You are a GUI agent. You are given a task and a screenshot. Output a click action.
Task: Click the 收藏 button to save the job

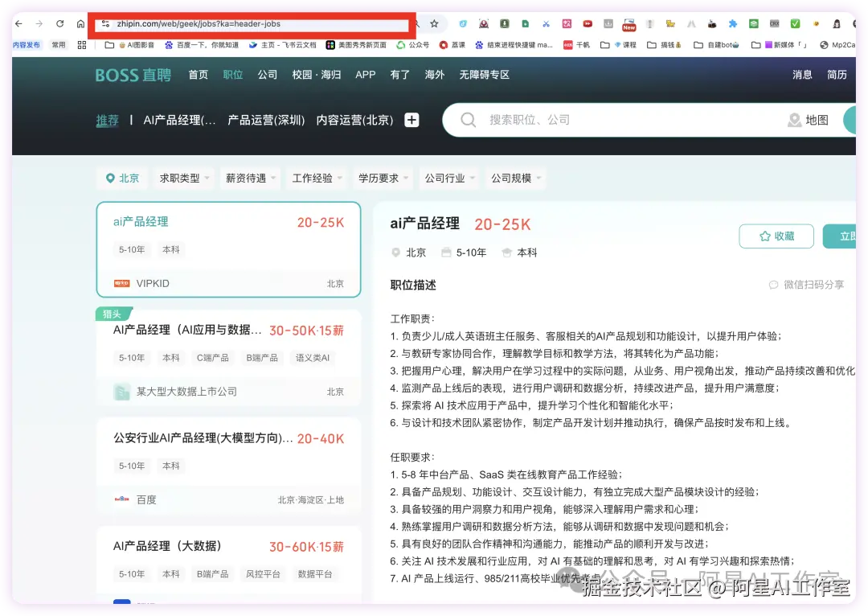pos(776,236)
